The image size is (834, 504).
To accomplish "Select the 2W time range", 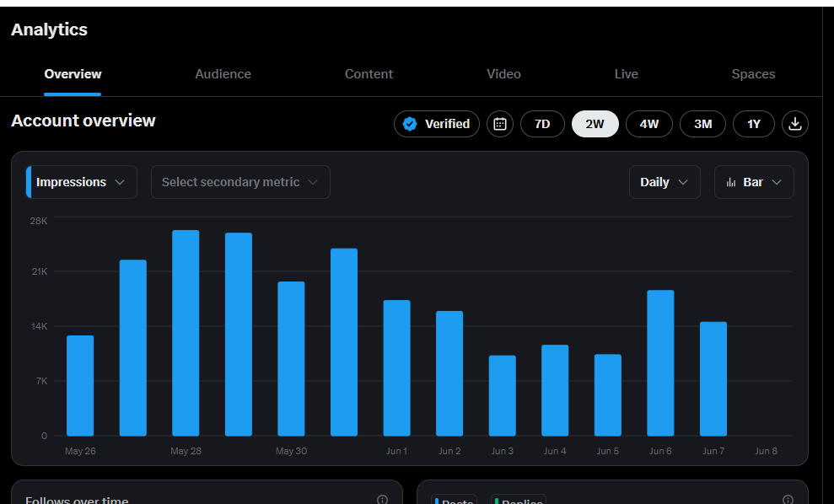I will coord(595,124).
